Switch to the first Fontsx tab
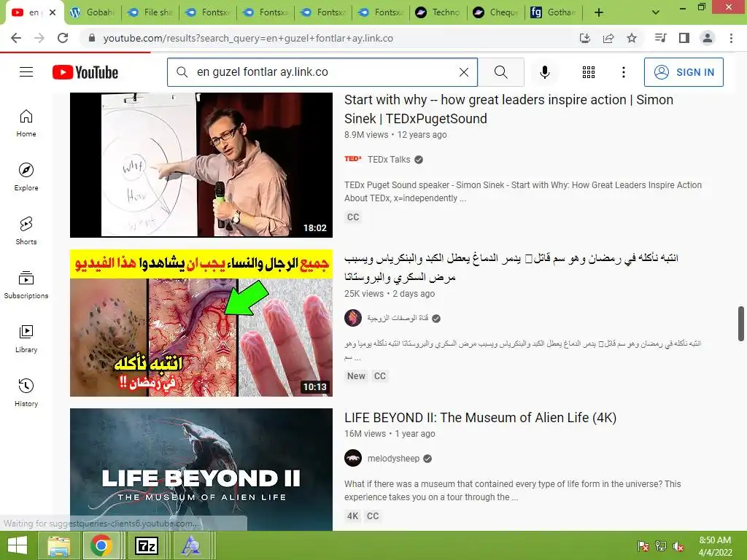 coord(208,12)
